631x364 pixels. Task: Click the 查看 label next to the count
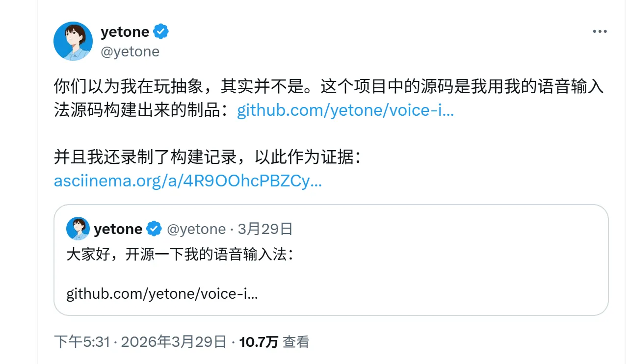tap(296, 342)
